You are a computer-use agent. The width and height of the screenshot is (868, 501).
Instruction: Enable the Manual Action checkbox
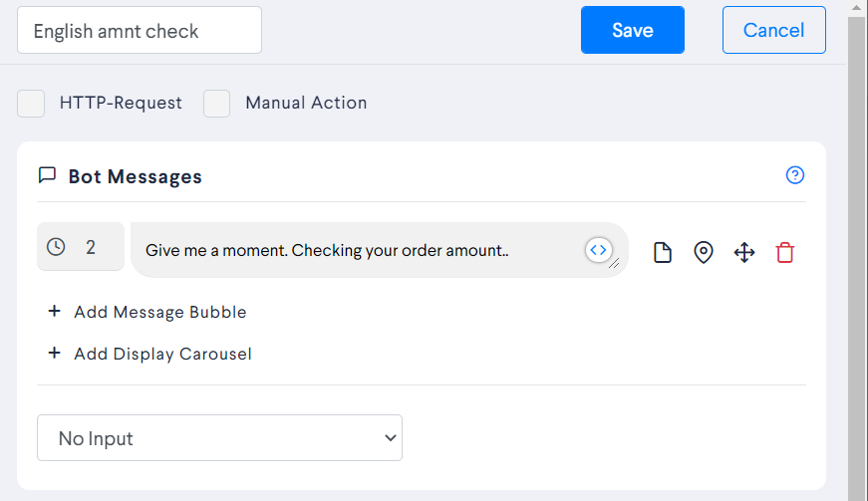(217, 104)
